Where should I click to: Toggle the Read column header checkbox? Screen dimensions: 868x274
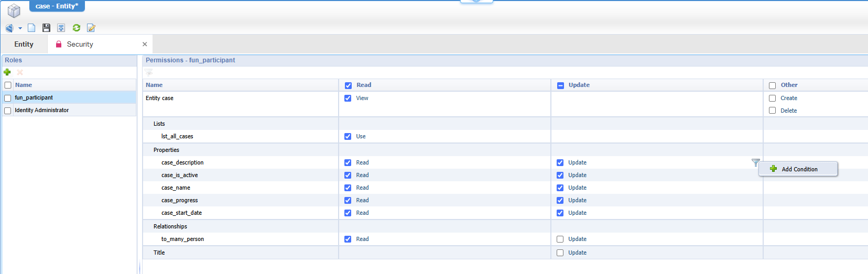pyautogui.click(x=348, y=85)
